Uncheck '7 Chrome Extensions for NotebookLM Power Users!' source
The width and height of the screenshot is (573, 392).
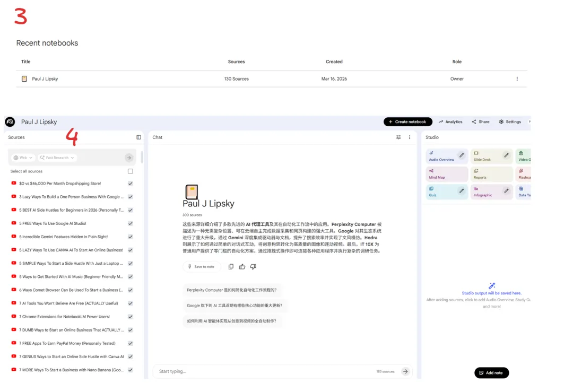click(x=131, y=317)
